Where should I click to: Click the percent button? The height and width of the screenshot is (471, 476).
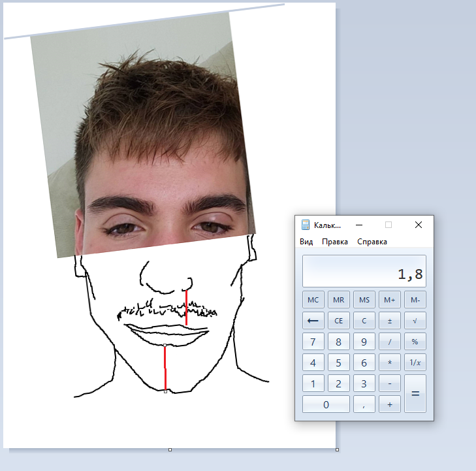415,342
